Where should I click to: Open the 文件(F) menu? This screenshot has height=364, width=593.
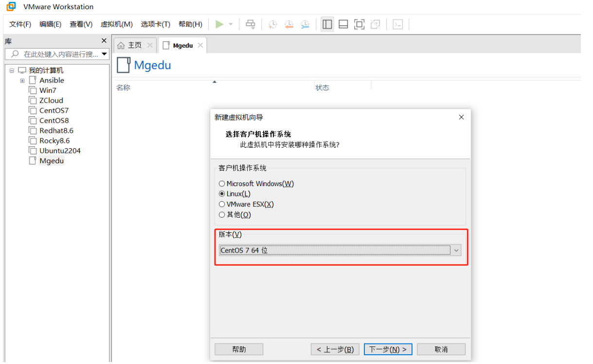(20, 24)
